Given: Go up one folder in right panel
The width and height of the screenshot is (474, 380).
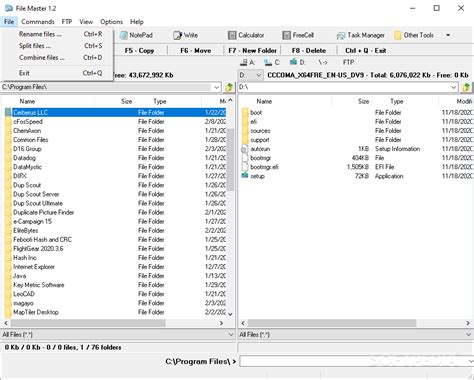Looking at the screenshot, I should pyautogui.click(x=466, y=87).
